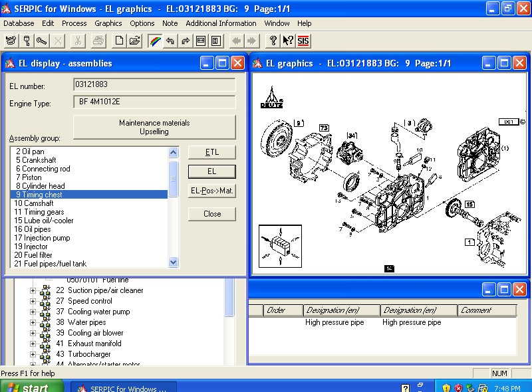Select 5 Crankshaft in assembly list
Viewport: 532px width, 392px height.
(x=89, y=160)
